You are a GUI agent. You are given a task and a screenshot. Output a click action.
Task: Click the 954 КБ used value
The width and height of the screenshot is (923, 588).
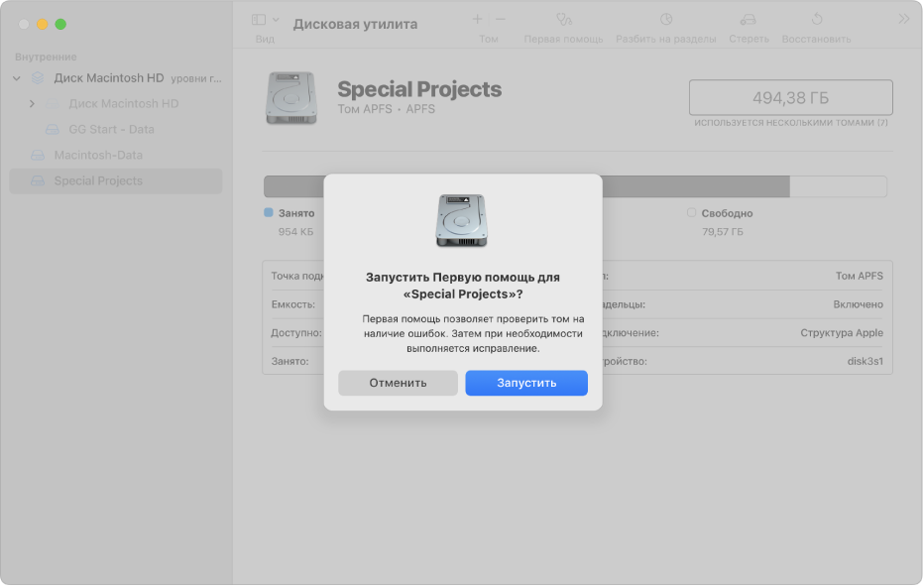(x=296, y=232)
